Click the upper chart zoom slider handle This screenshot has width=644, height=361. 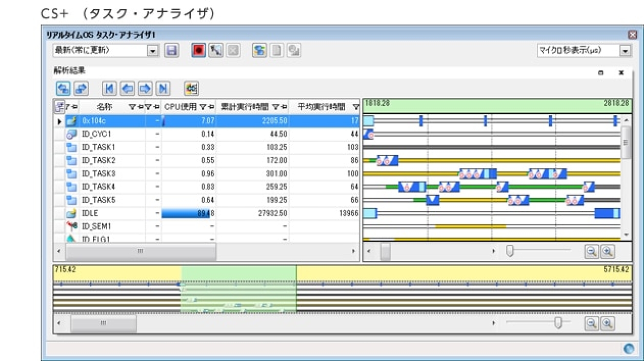(x=510, y=251)
